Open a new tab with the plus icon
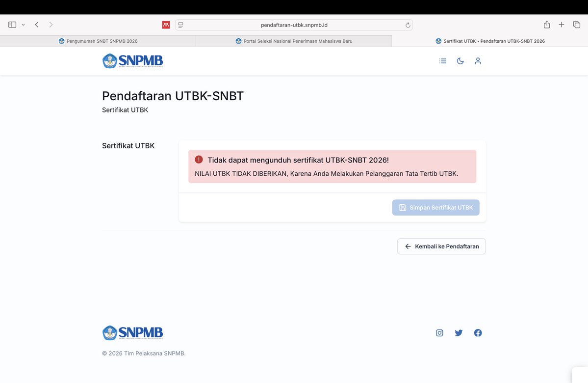The image size is (588, 383). point(562,25)
